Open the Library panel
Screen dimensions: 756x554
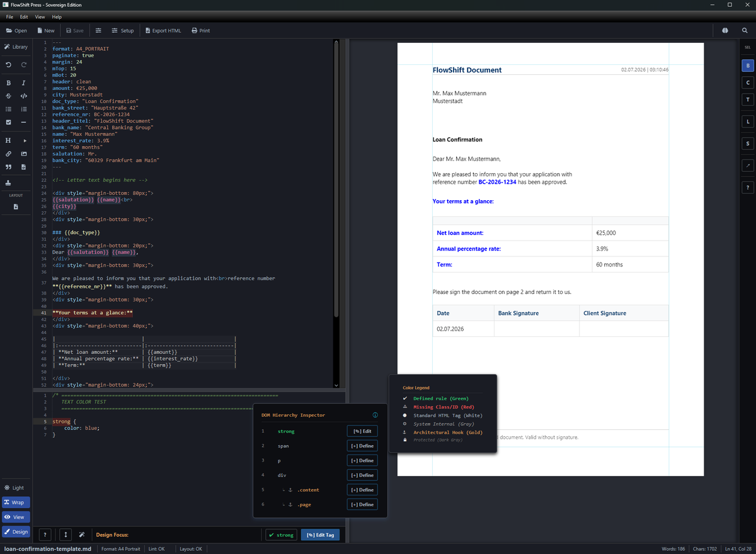point(16,47)
